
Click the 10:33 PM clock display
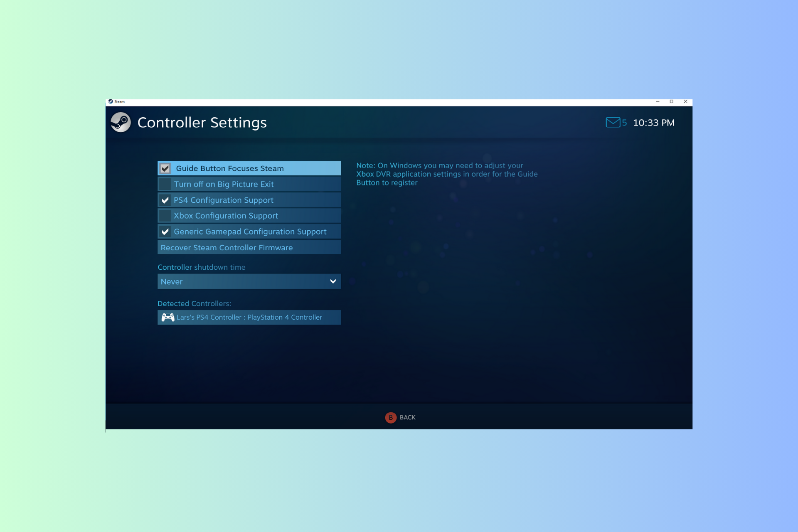pos(653,122)
